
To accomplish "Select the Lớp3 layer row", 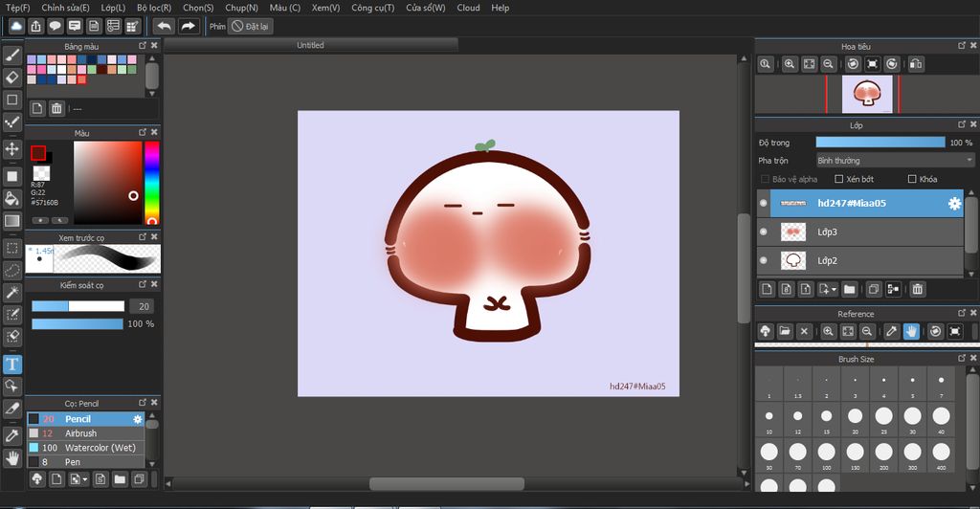I will click(860, 232).
